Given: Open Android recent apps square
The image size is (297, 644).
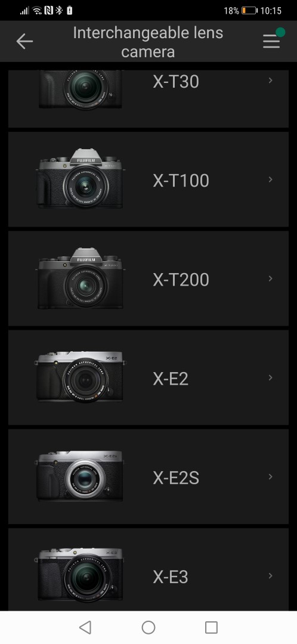Looking at the screenshot, I should pos(211,627).
